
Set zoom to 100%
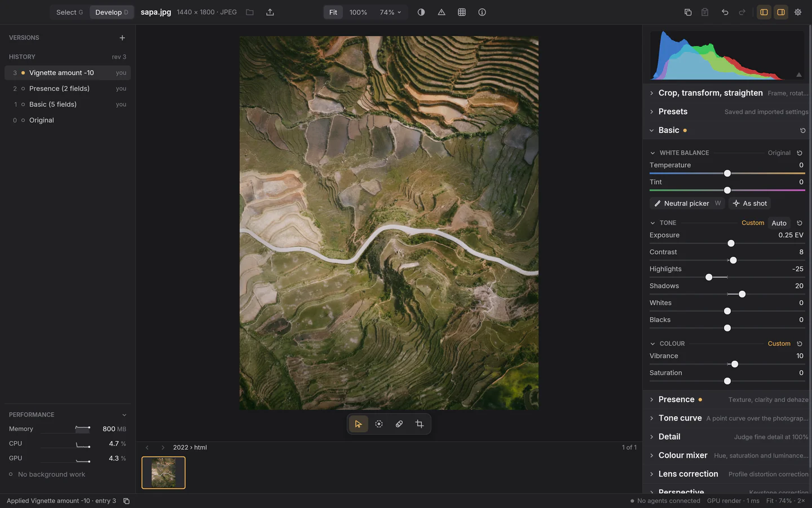coord(358,12)
